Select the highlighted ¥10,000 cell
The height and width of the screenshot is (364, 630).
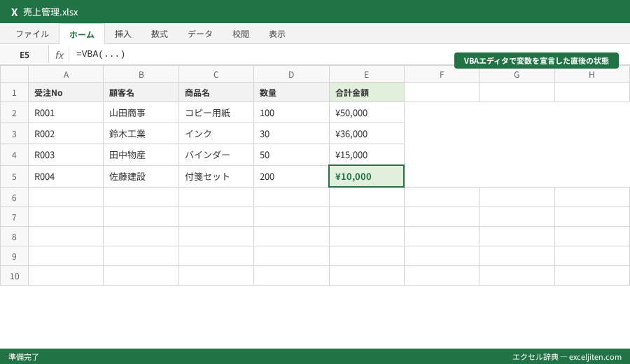366,176
